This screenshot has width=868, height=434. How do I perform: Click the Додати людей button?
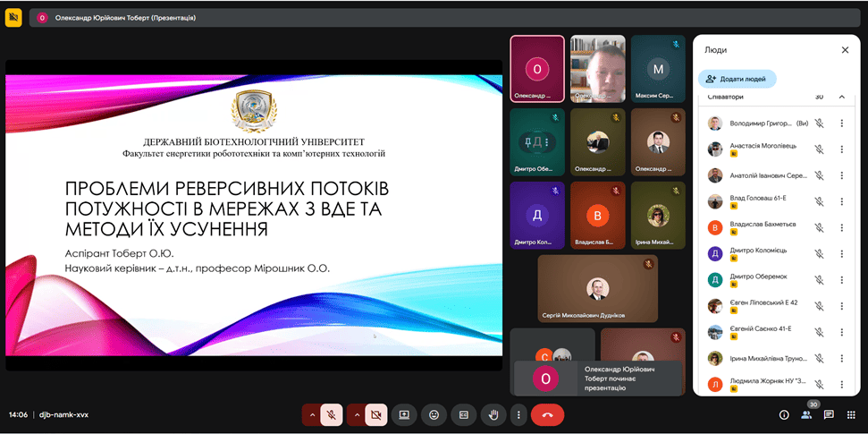pos(737,79)
